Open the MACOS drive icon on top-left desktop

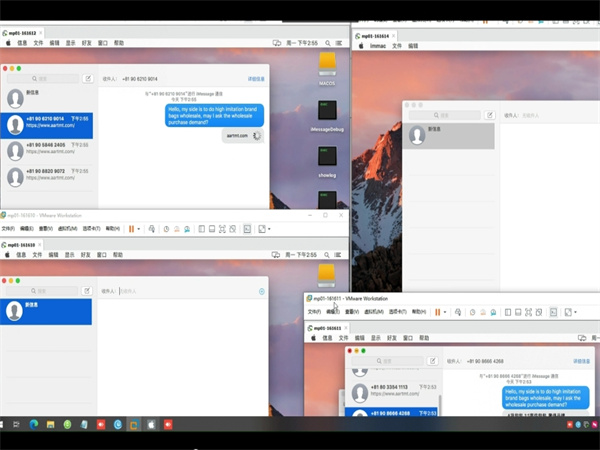coord(327,66)
